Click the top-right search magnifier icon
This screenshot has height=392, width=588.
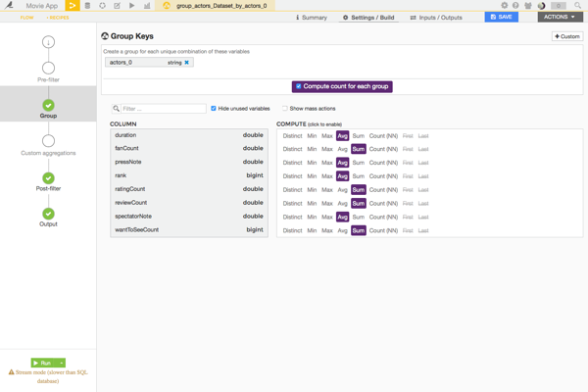click(577, 5)
